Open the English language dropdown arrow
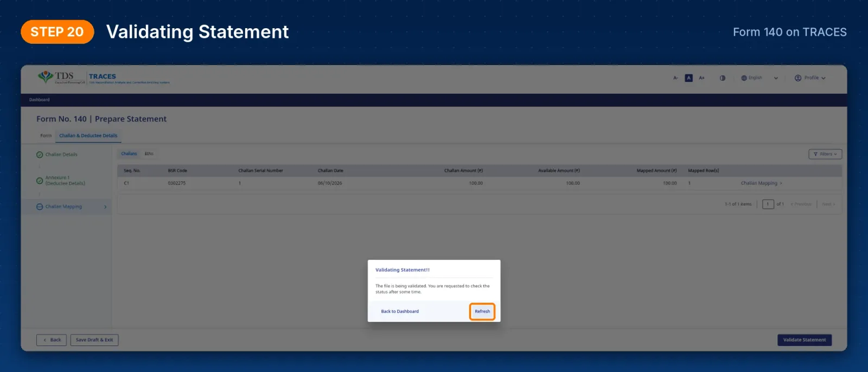Viewport: 868px width, 372px height. (x=776, y=78)
